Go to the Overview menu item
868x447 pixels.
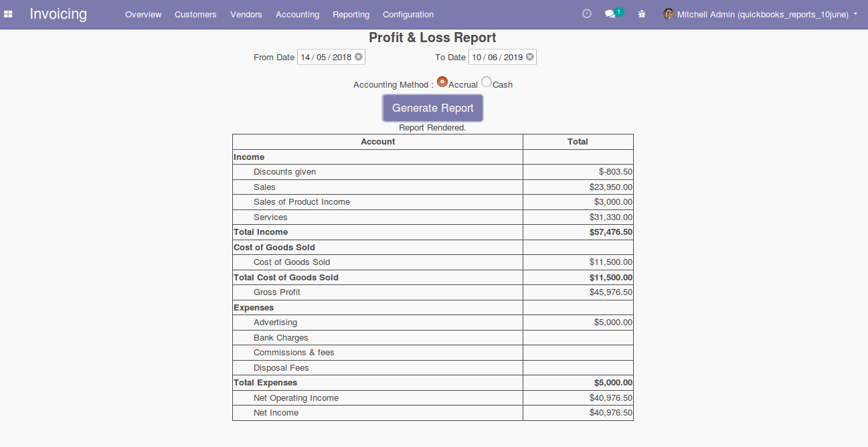coord(143,14)
